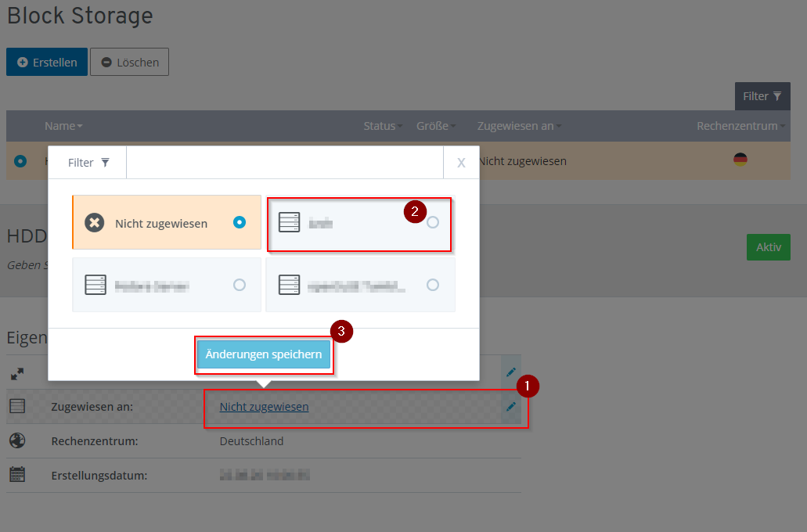
Task: Click the server list icon beside Zugewiesen an
Action: point(17,406)
